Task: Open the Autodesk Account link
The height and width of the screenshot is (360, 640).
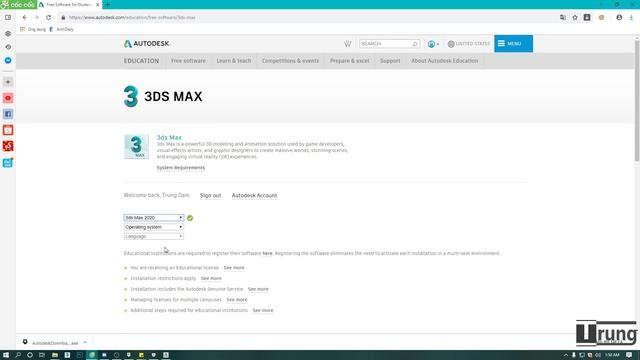Action: coord(254,196)
